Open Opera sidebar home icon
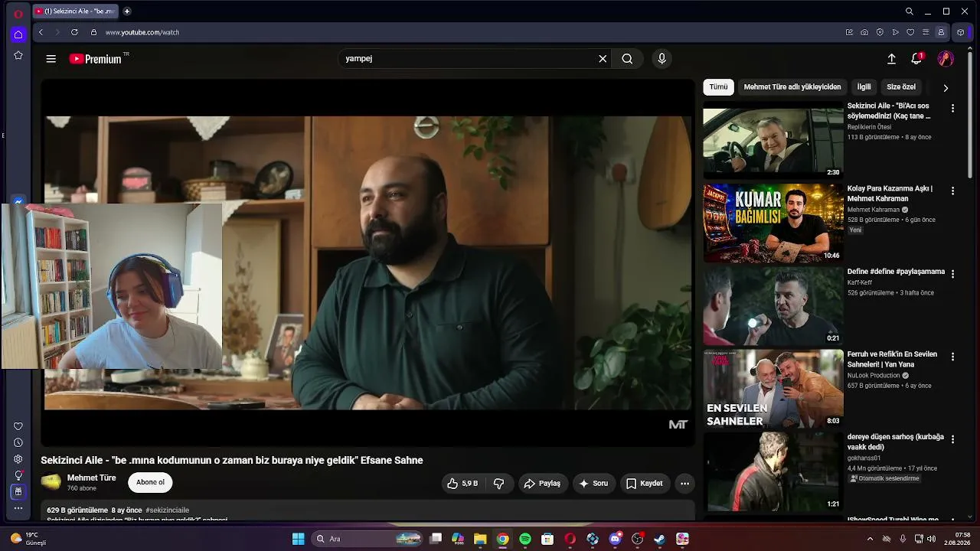The height and width of the screenshot is (551, 980). (18, 34)
